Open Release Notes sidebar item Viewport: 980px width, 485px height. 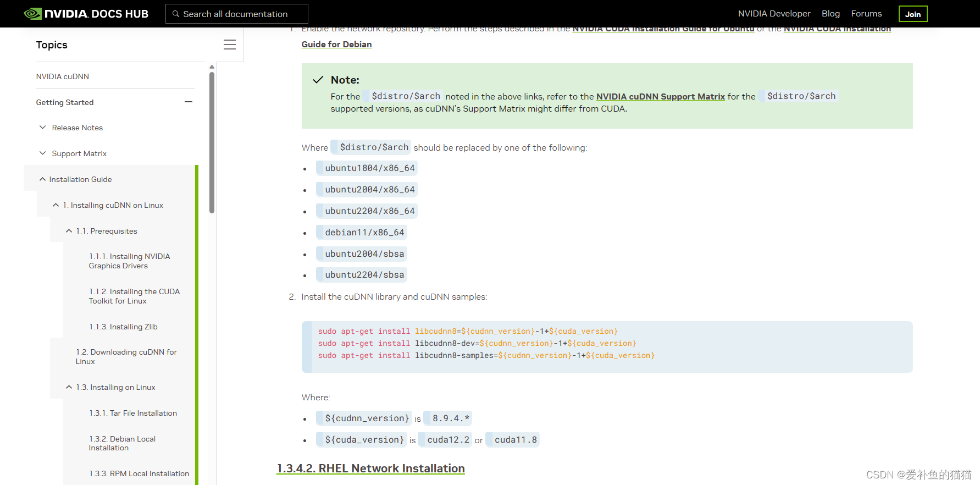click(77, 128)
